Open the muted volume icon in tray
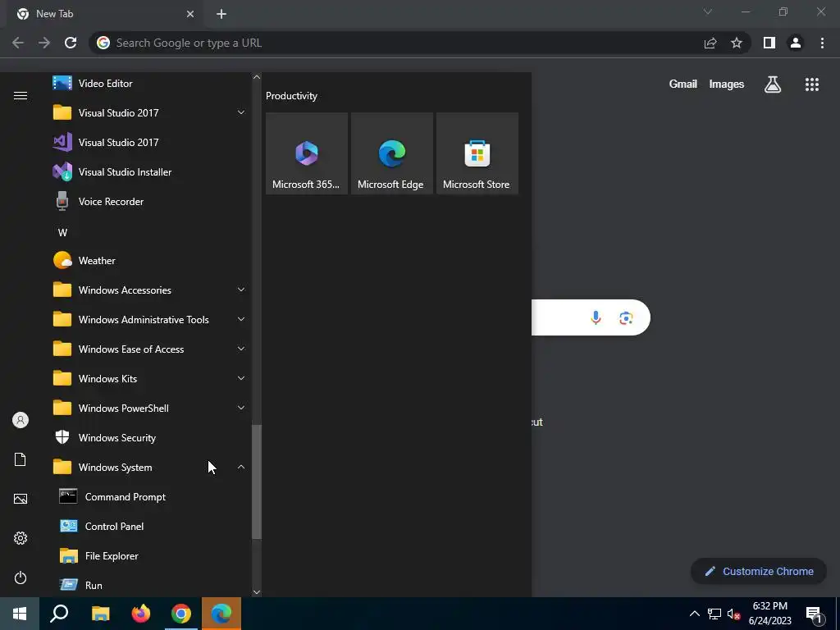The width and height of the screenshot is (840, 630). point(734,614)
